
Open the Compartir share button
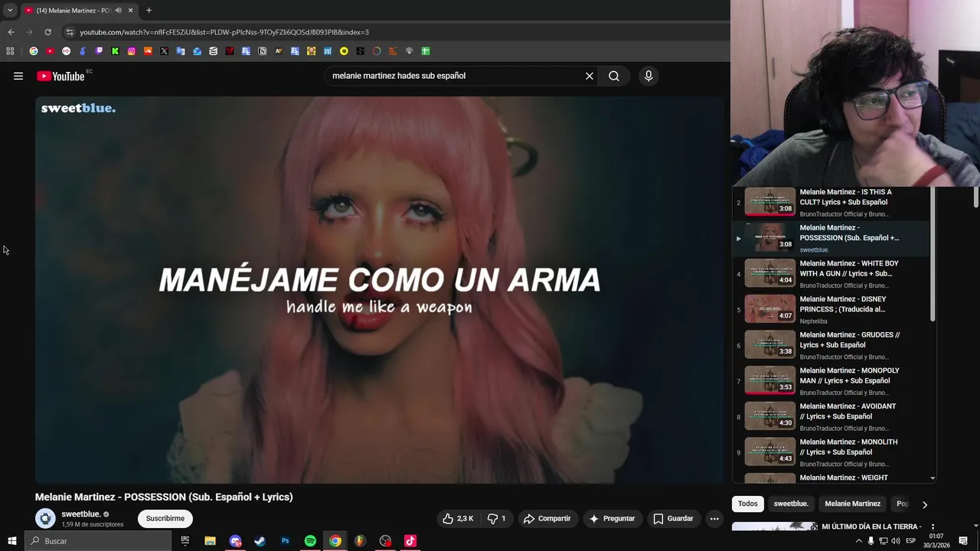547,518
